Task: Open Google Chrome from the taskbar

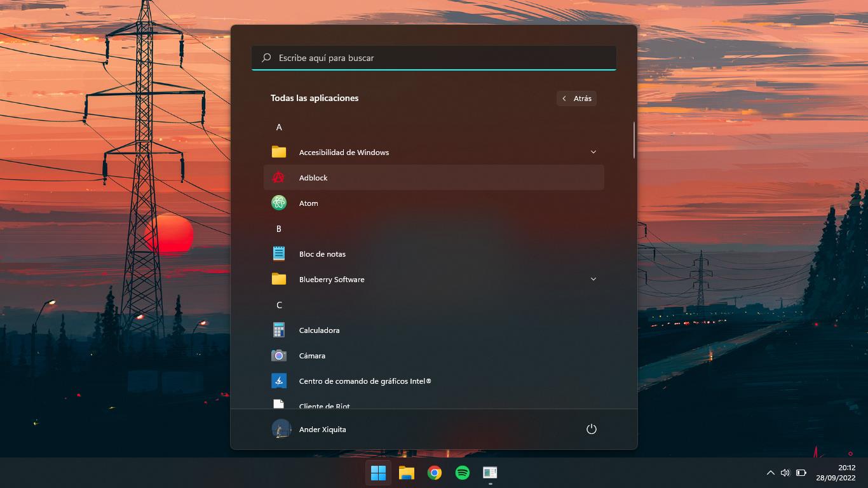Action: click(435, 473)
